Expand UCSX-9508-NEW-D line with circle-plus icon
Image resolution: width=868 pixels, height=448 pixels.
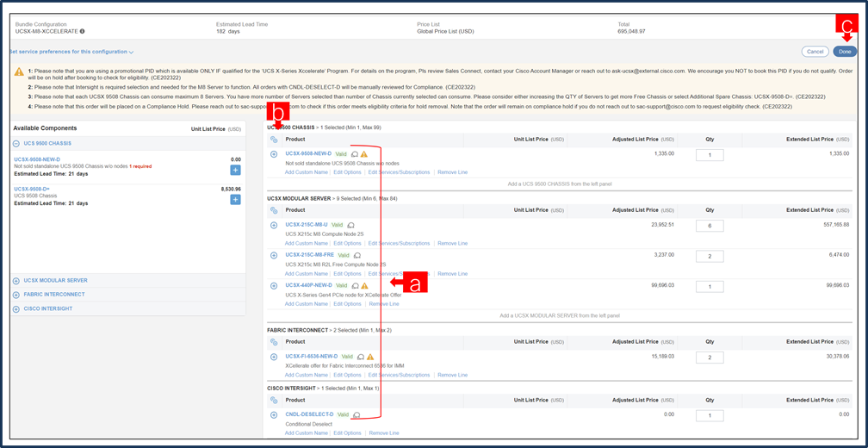coord(274,154)
